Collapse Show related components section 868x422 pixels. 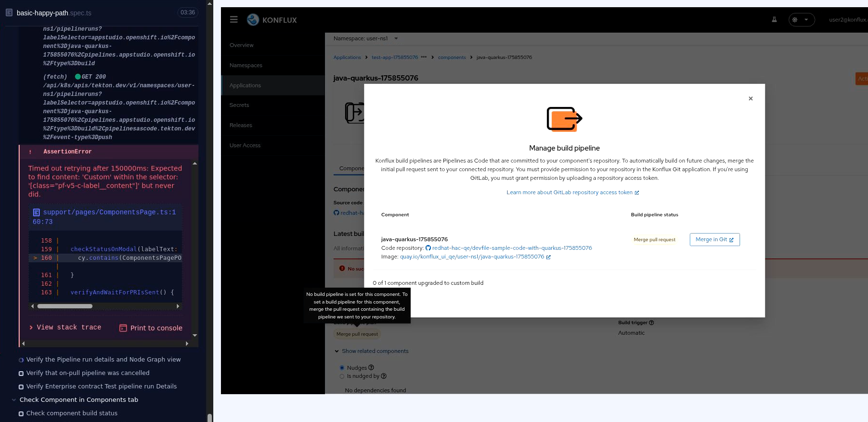click(x=371, y=351)
